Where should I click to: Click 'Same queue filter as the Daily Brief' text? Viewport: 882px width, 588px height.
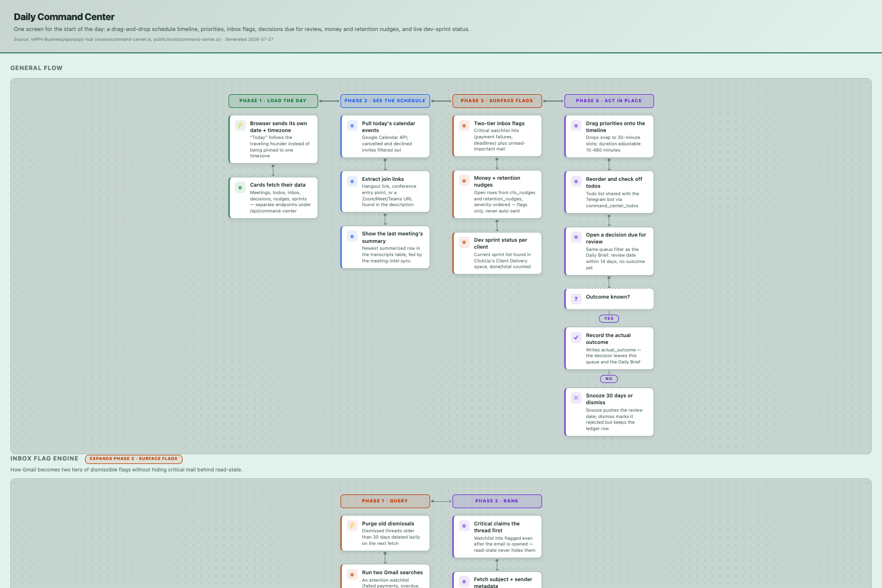point(616,258)
